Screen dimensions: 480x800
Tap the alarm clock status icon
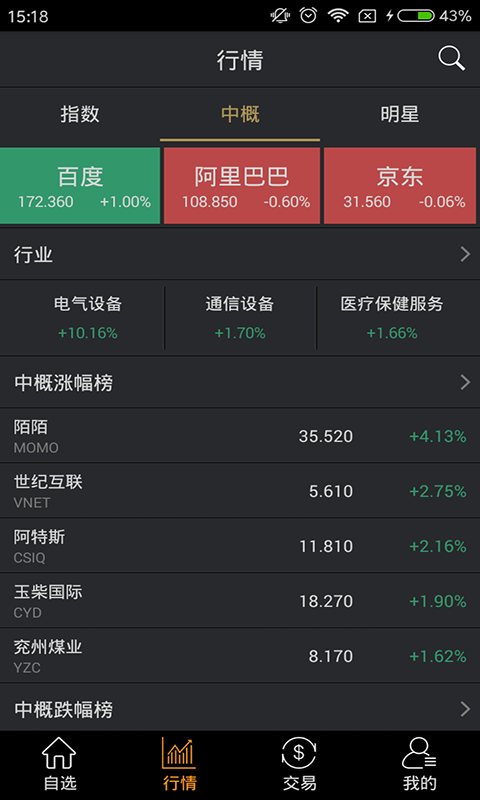pyautogui.click(x=308, y=16)
